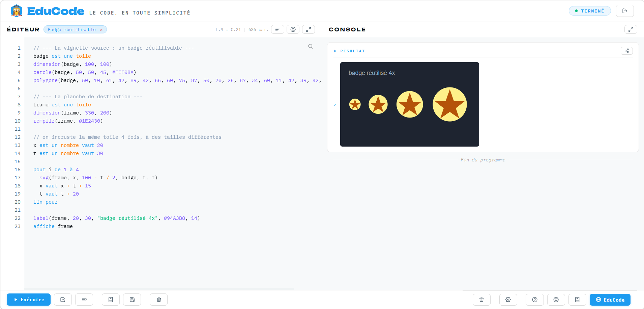Click the 'fin pour' code line
Screen dimensions: 644x309
(46, 202)
